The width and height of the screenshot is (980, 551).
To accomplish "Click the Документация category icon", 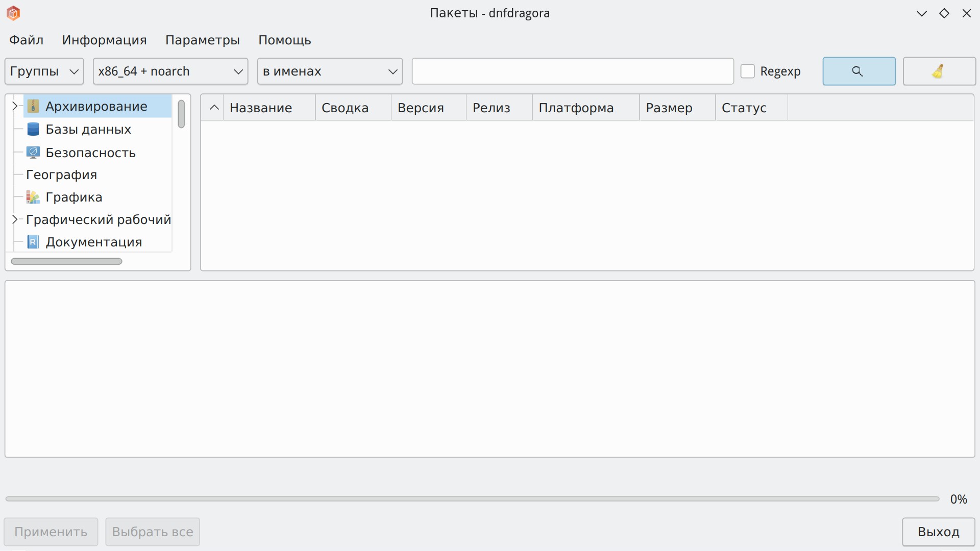I will coord(33,242).
